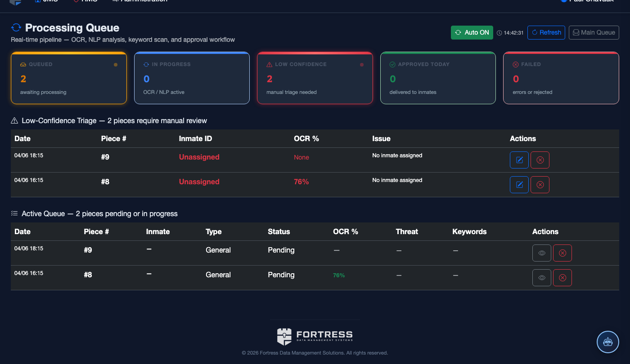Select the In Progress summary card
Screen dimensions: 630x364
pyautogui.click(x=192, y=78)
